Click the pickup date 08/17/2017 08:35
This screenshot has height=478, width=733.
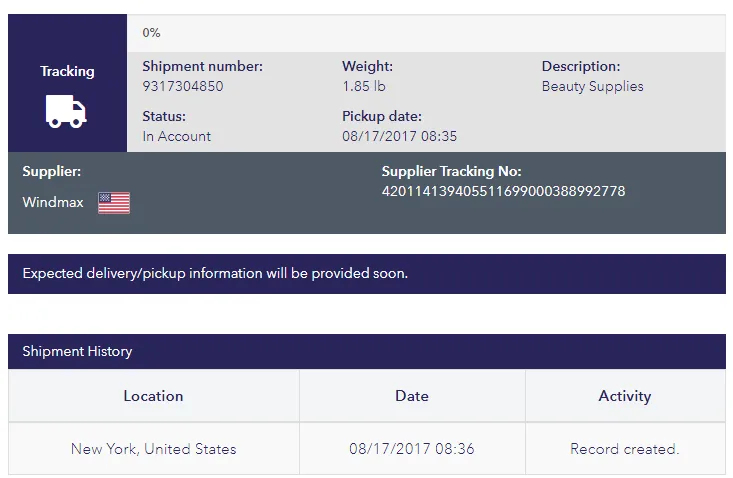[x=400, y=136]
